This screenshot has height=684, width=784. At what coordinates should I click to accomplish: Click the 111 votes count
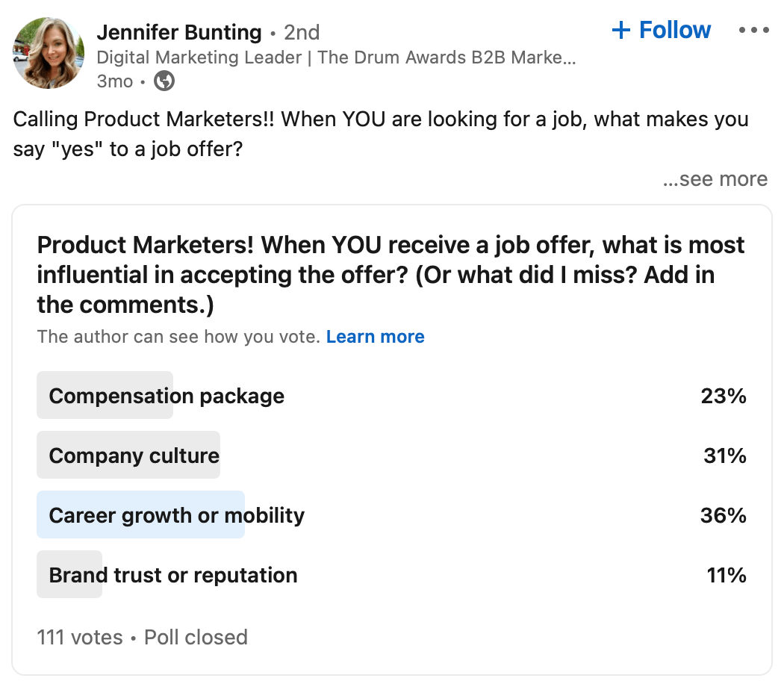[x=80, y=637]
